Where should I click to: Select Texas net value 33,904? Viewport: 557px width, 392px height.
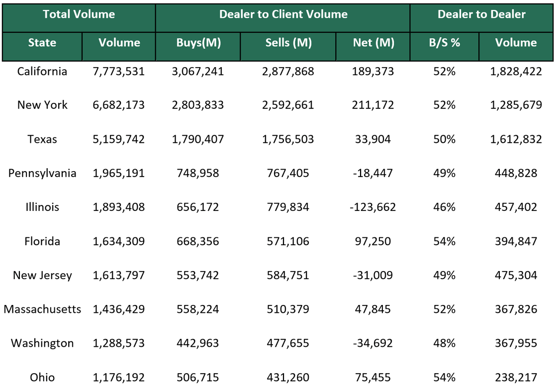coord(373,139)
